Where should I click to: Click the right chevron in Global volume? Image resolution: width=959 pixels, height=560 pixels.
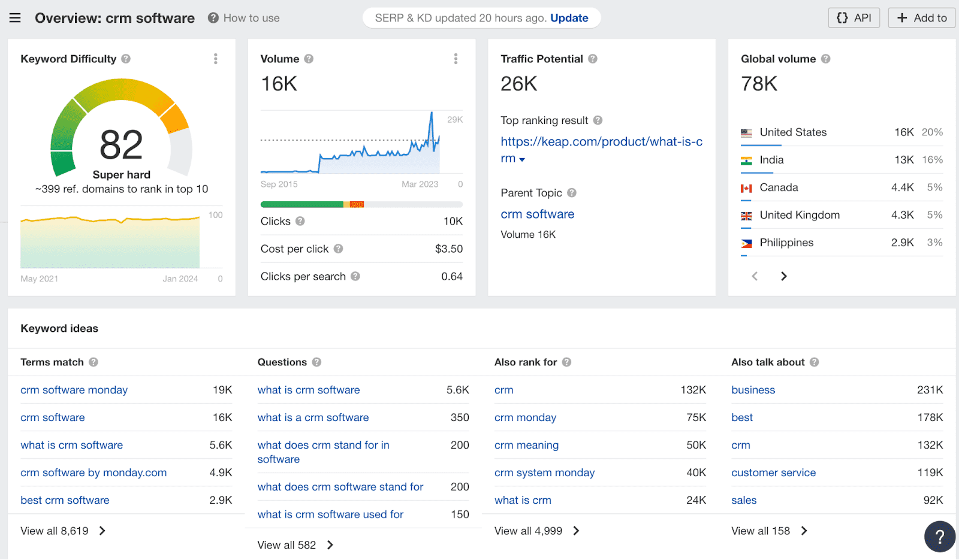click(x=783, y=276)
